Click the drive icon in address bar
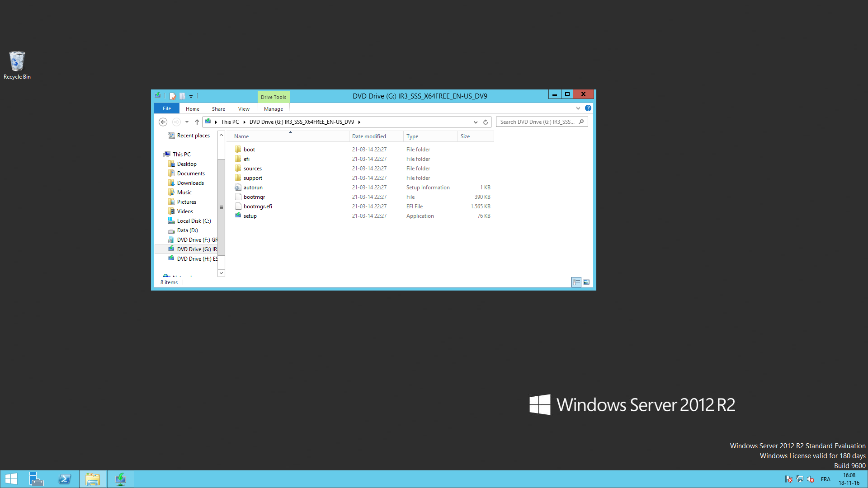Screen dimensions: 868x488 208,122
